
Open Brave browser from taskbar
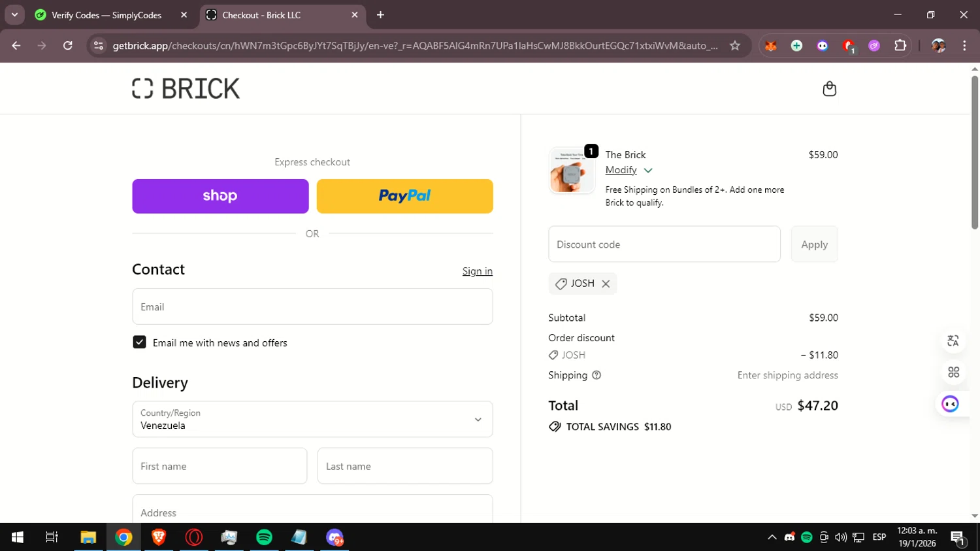tap(159, 537)
